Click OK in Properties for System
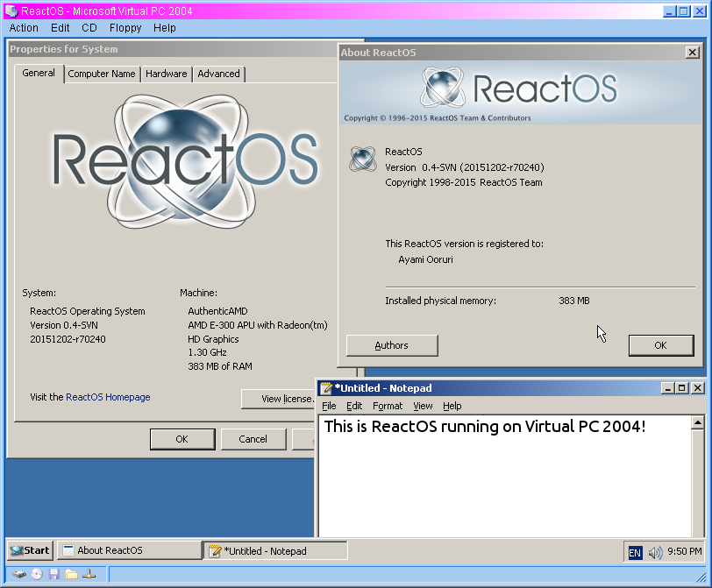Screen dimensions: 712x588 (x=182, y=439)
